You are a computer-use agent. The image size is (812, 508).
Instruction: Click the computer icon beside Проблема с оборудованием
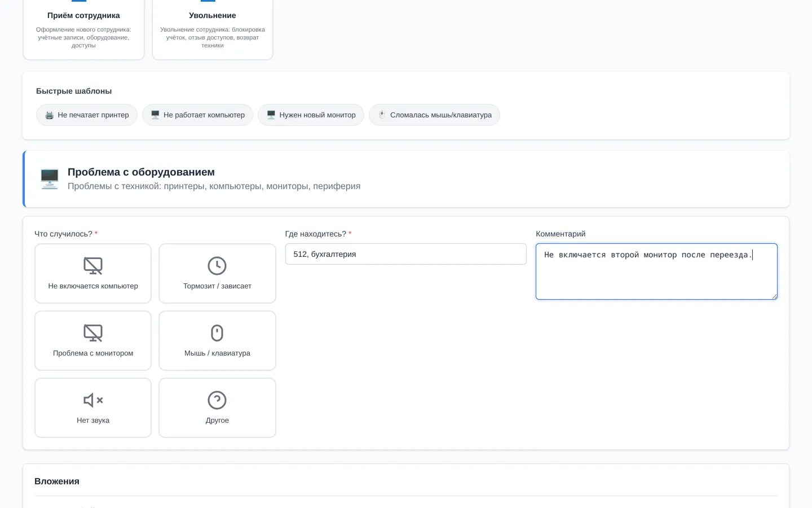coord(50,179)
